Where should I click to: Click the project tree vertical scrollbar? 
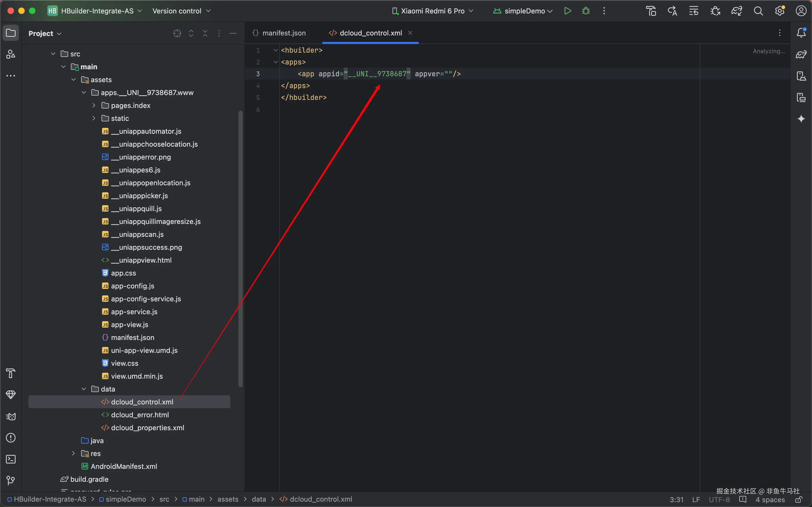click(240, 248)
